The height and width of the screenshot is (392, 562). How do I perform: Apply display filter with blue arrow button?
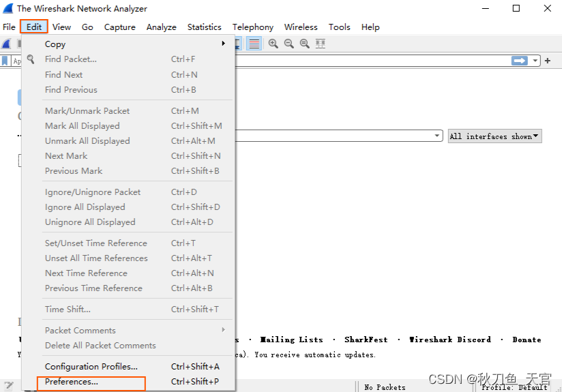click(x=519, y=61)
